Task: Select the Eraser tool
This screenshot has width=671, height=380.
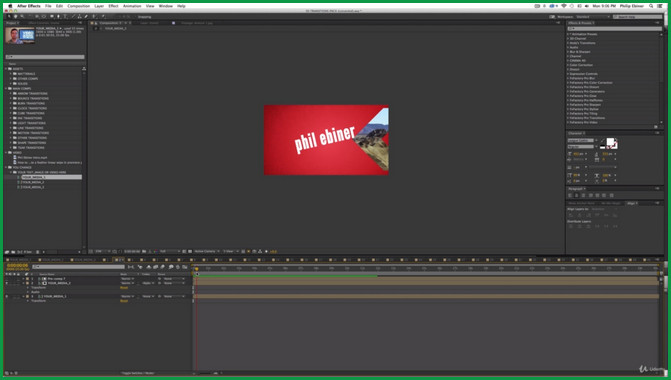Action: [x=86, y=17]
